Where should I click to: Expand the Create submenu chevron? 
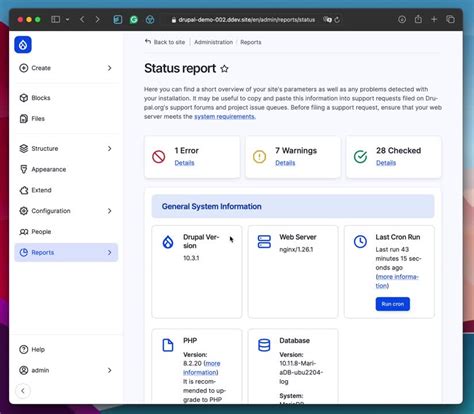[x=109, y=68]
